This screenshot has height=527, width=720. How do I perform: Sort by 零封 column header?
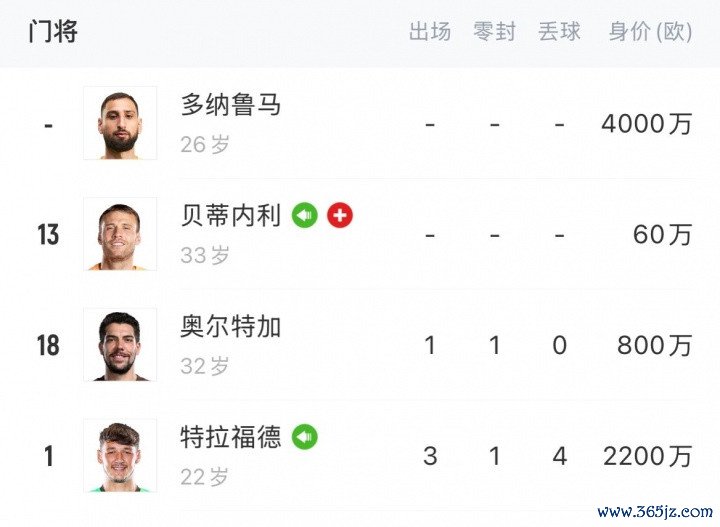495,32
